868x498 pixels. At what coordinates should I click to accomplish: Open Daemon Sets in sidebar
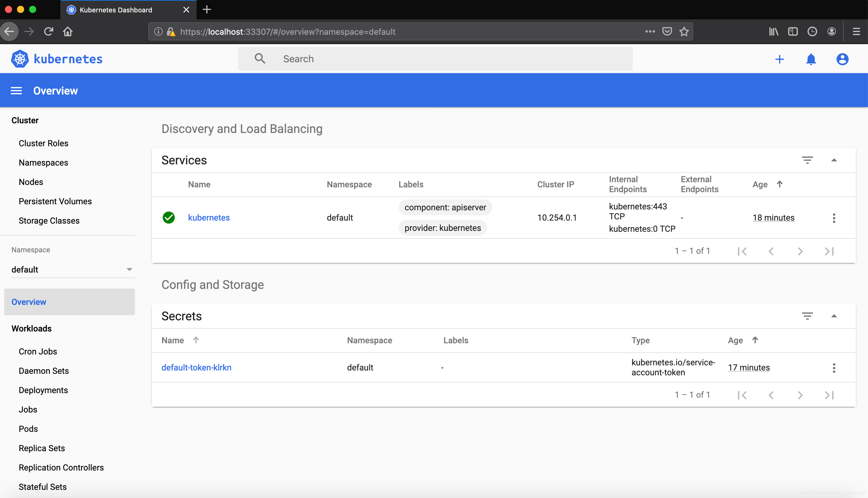coord(44,371)
